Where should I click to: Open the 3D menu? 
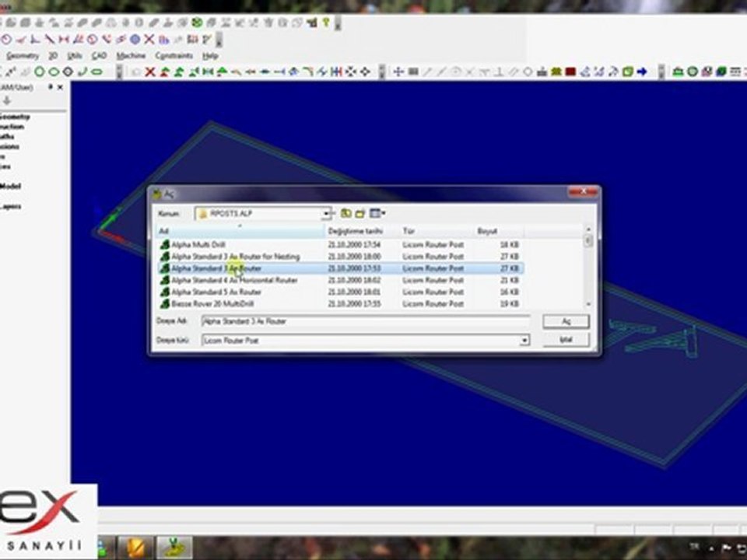point(53,56)
